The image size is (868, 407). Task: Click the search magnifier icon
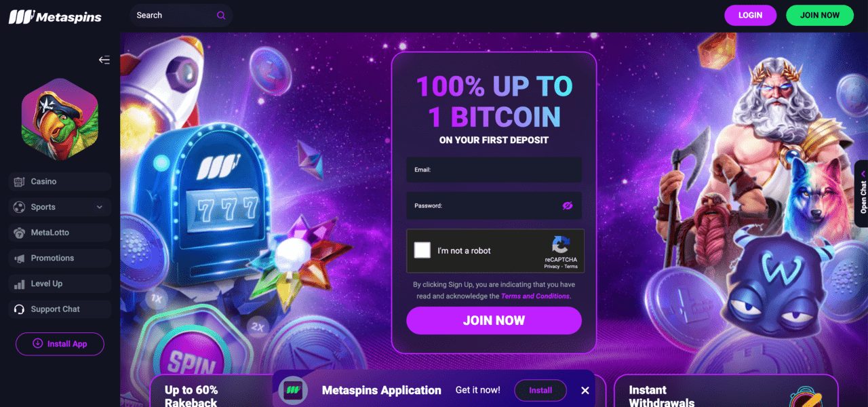pyautogui.click(x=221, y=15)
